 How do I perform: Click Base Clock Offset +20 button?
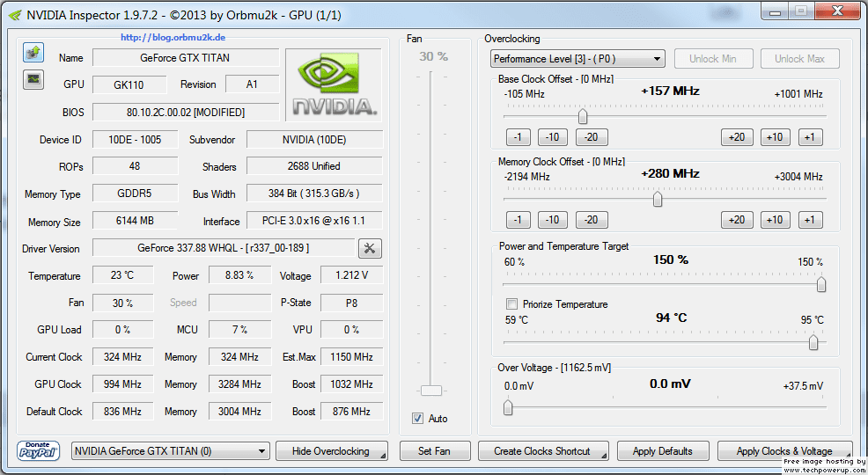[737, 137]
